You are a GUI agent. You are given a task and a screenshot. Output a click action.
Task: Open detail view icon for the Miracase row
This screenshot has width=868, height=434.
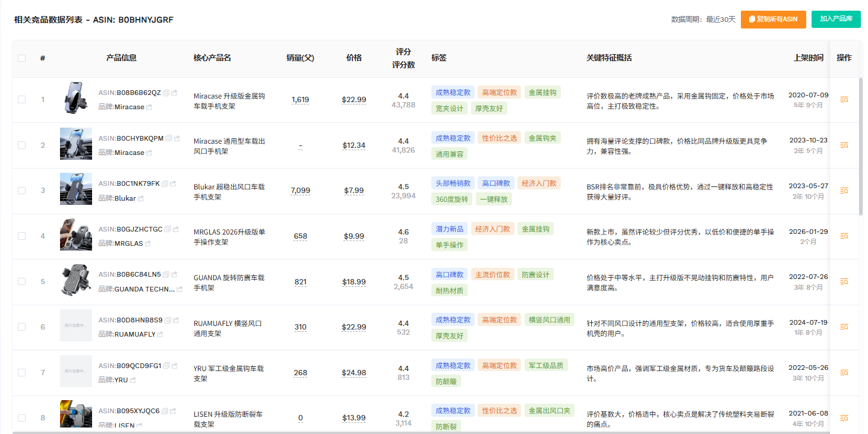(x=844, y=100)
